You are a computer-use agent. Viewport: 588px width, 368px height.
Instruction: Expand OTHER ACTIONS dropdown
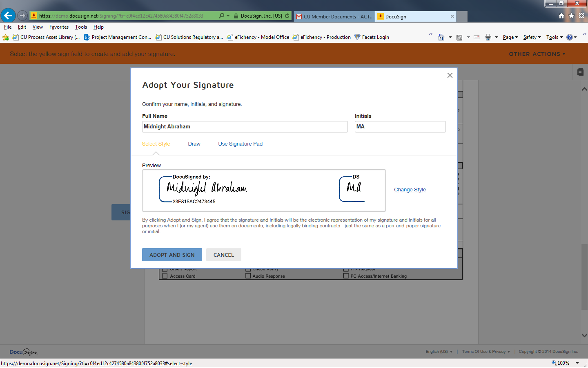[537, 54]
